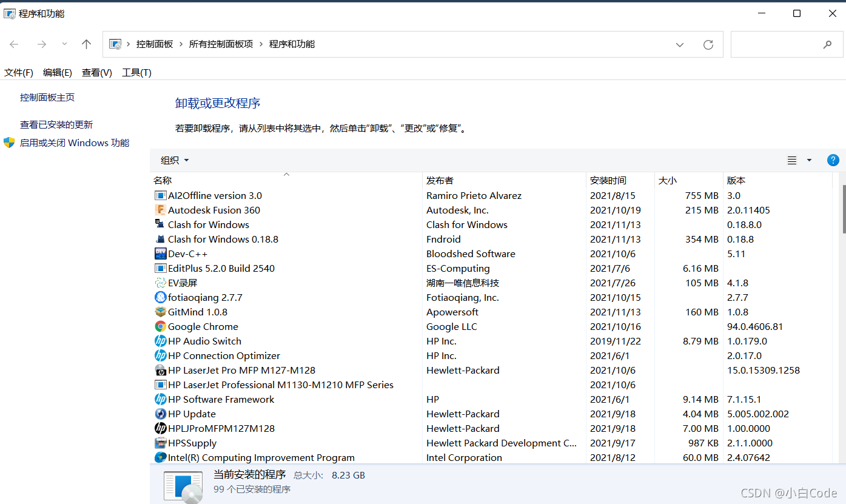Select the EditPlus 5.2.0 Build 2540 icon
The width and height of the screenshot is (846, 504).
(160, 268)
